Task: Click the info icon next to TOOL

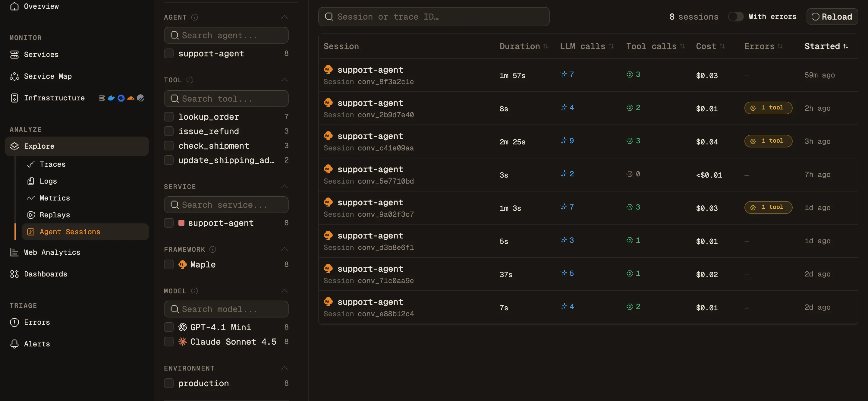Action: (190, 80)
